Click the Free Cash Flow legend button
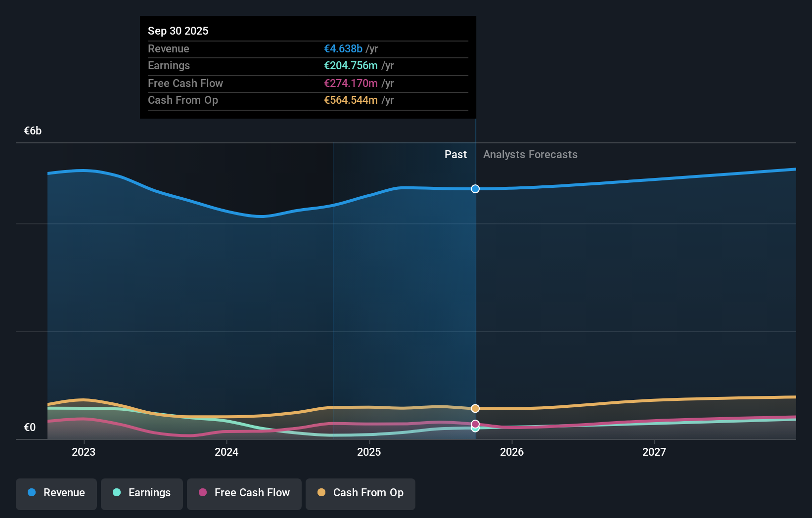The image size is (812, 518). coord(244,494)
